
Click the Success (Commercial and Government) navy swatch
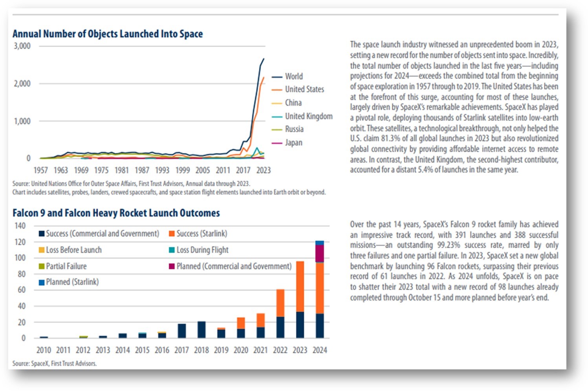click(41, 233)
